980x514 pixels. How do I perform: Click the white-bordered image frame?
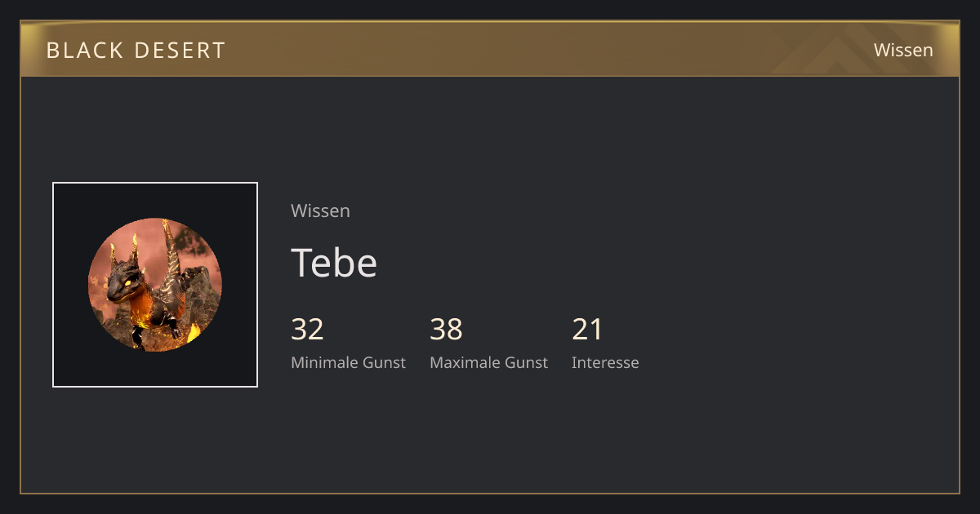coord(155,285)
